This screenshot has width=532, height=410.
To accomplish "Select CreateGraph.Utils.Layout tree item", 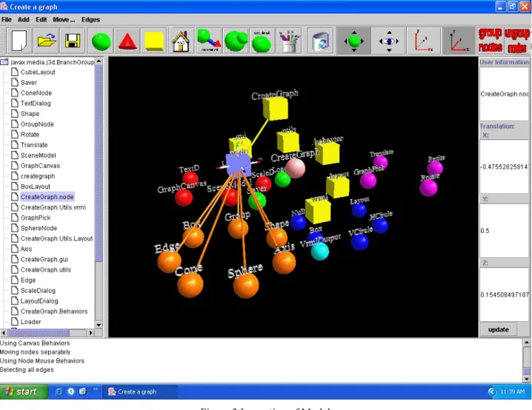I will point(56,238).
